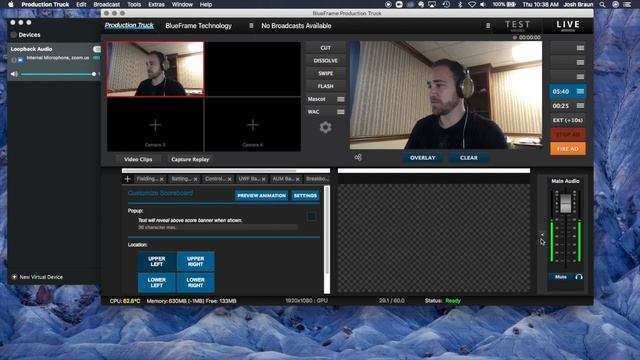Add a new graphics tab with plus icon

pyautogui.click(x=127, y=179)
